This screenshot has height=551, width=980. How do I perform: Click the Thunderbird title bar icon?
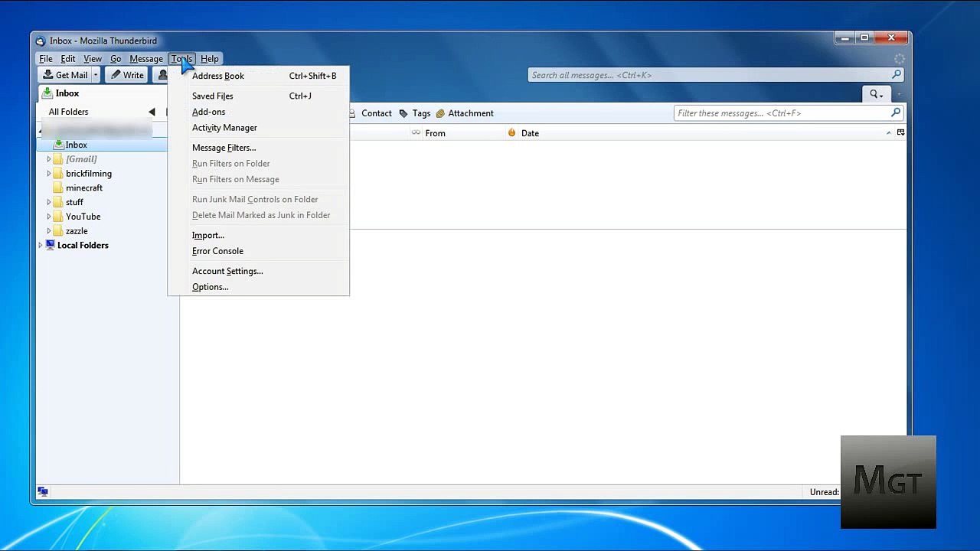(41, 41)
